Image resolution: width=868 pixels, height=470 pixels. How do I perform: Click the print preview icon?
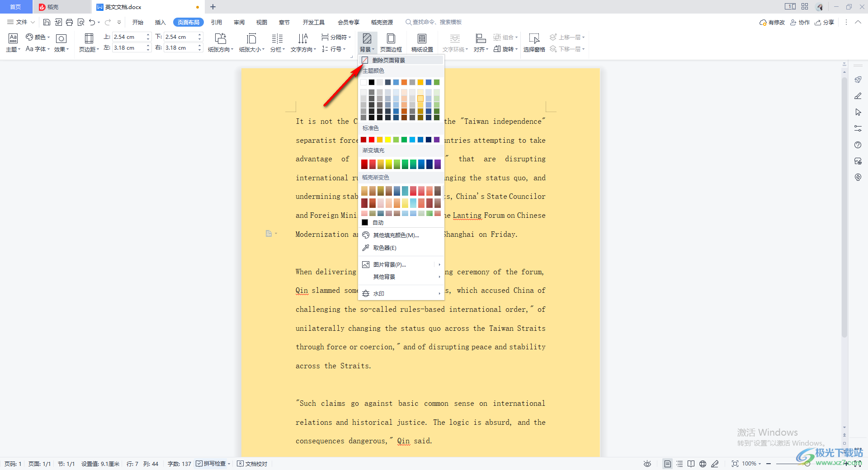click(x=81, y=22)
